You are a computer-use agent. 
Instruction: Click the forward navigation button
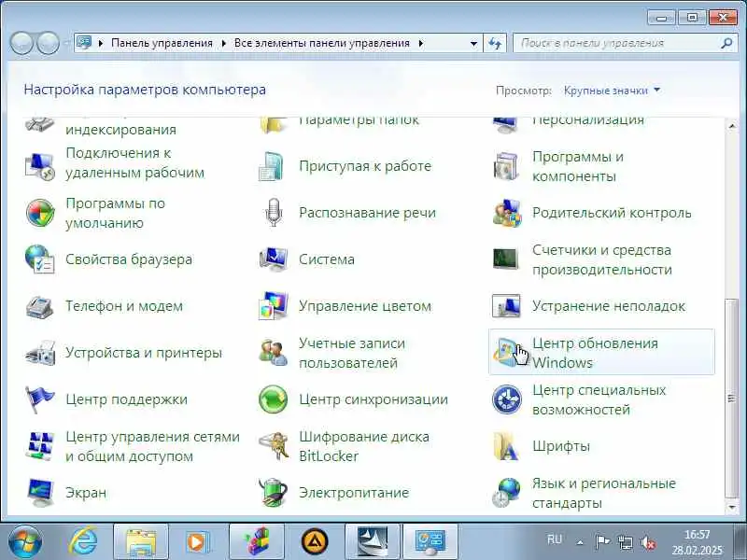pos(48,43)
